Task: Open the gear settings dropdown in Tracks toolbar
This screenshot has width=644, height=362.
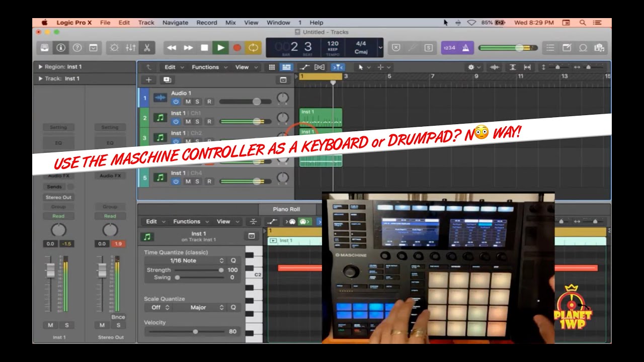Action: 473,67
